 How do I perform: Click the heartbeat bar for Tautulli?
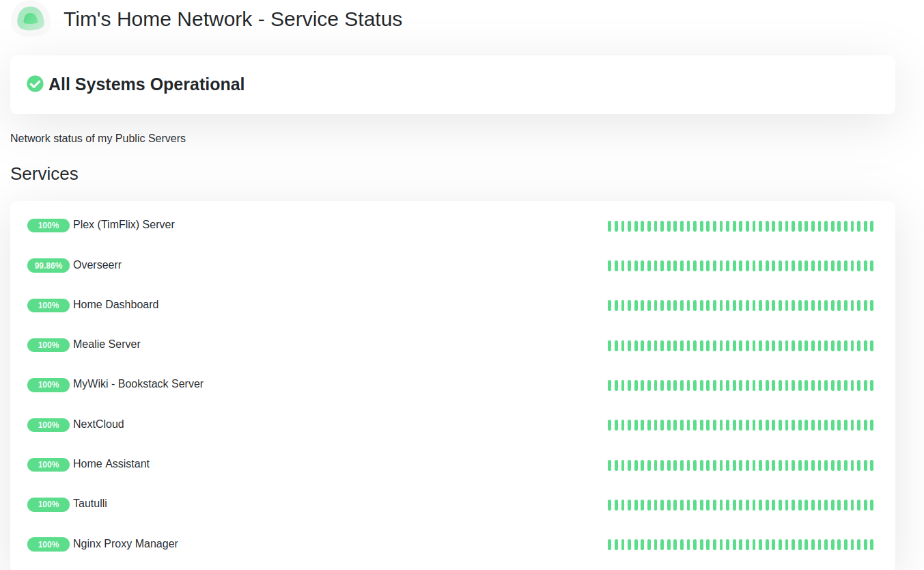click(x=740, y=505)
